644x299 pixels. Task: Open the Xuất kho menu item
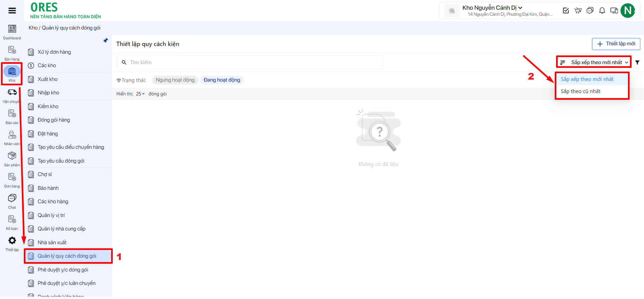pyautogui.click(x=47, y=79)
